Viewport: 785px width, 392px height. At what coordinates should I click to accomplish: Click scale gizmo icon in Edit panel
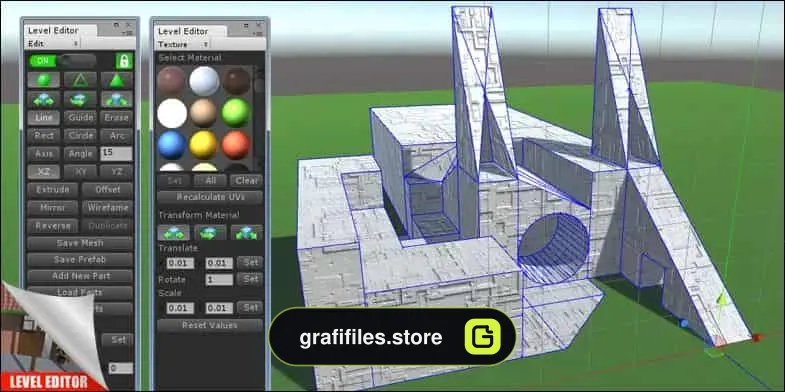(x=117, y=99)
